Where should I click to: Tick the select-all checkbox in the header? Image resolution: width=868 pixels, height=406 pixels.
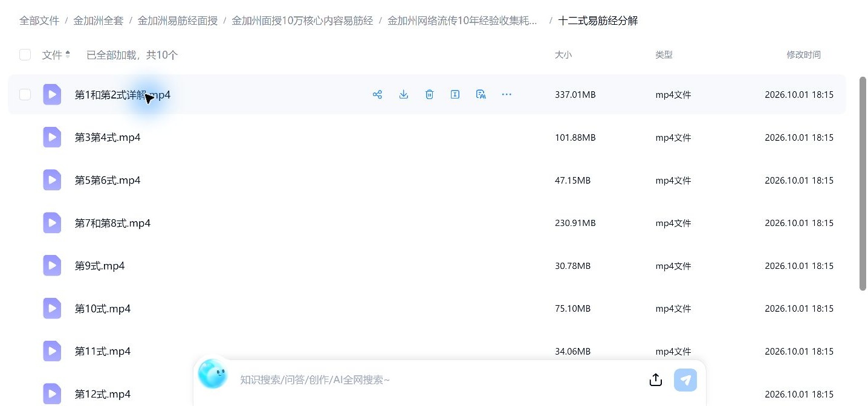(25, 55)
